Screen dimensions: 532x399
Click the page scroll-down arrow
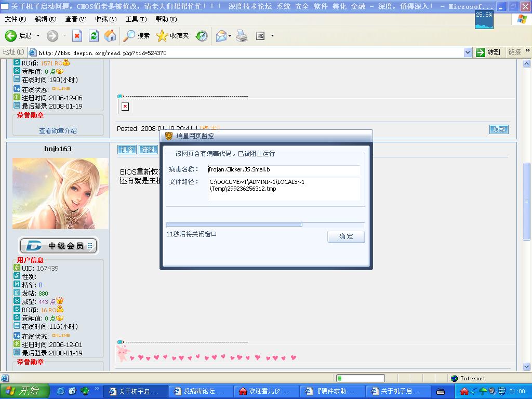[527, 366]
